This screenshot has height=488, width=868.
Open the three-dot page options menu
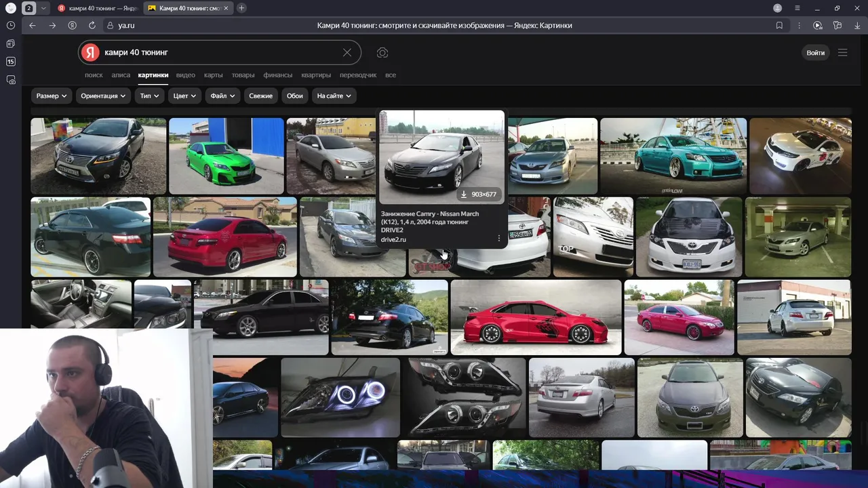[799, 25]
